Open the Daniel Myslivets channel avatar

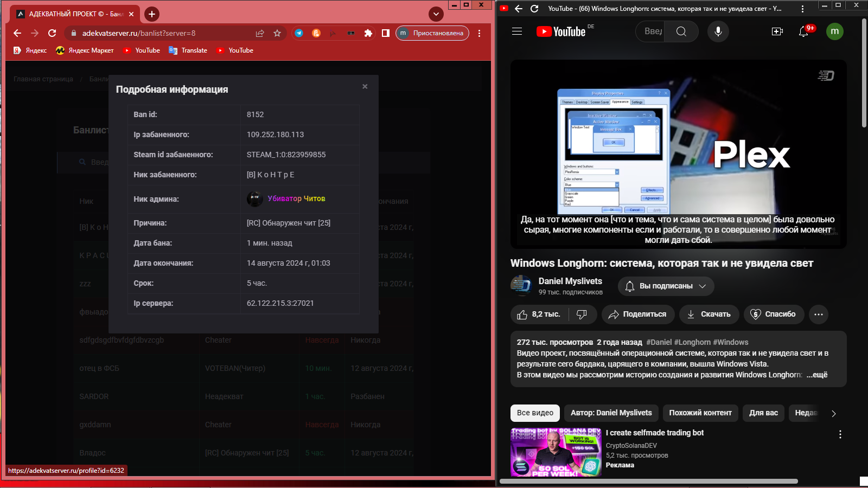[521, 286]
